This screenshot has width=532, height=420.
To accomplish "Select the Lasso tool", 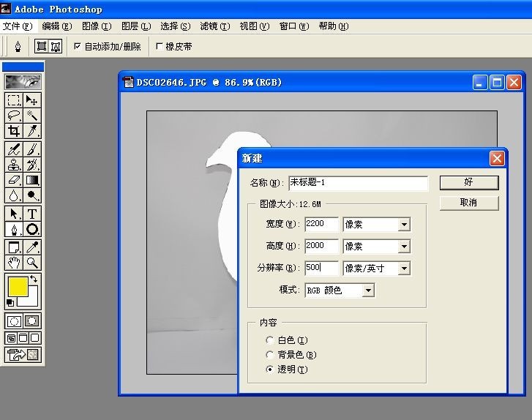I will point(14,116).
